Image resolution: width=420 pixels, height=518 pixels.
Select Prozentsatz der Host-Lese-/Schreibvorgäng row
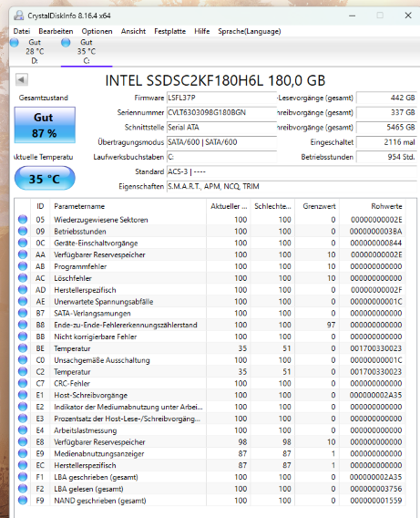(x=210, y=419)
